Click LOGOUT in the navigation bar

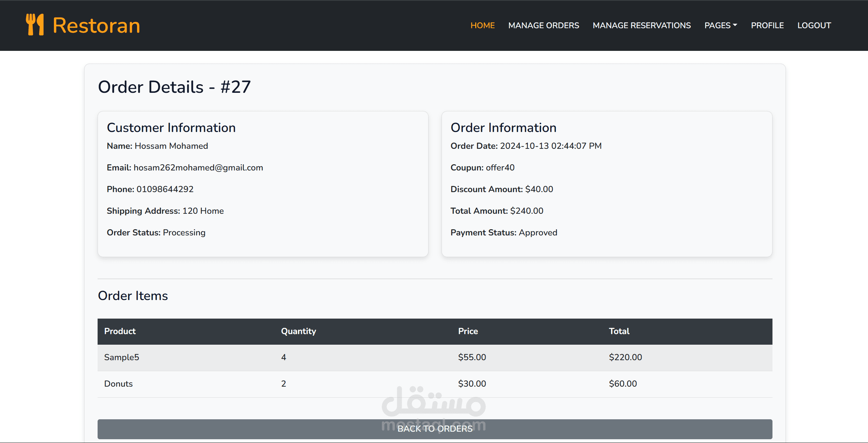coord(814,25)
